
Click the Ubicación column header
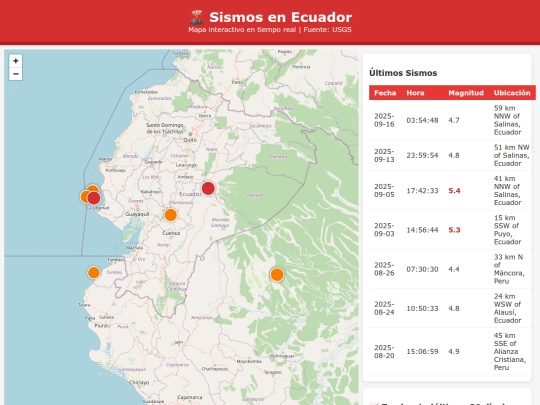(x=512, y=93)
